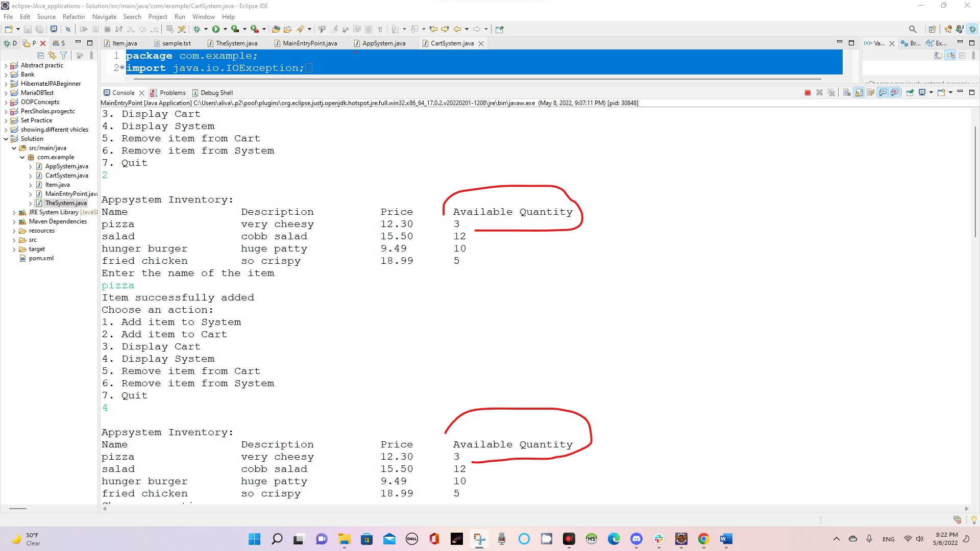This screenshot has height=551, width=980.
Task: Toggle Link with Editor in Package Explorer
Action: pos(52,55)
